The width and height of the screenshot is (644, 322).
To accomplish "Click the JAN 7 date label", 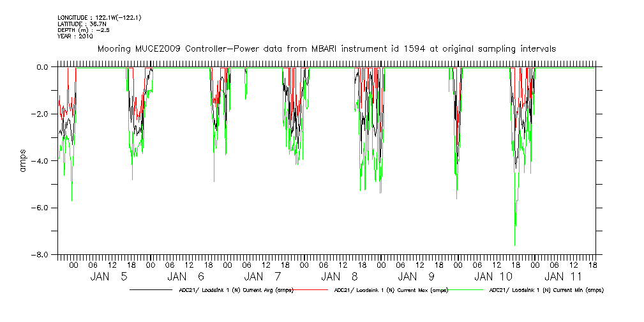I will (263, 277).
